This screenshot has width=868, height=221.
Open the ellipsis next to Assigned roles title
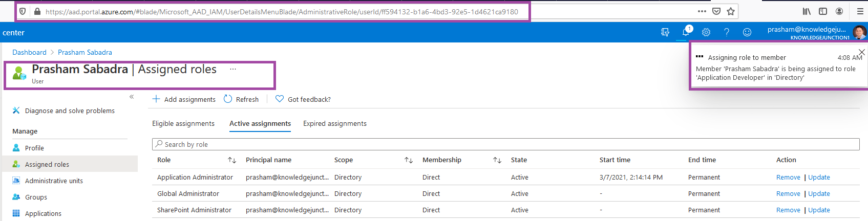point(233,69)
